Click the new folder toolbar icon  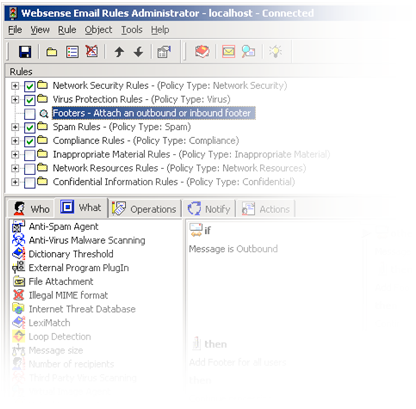[x=51, y=52]
